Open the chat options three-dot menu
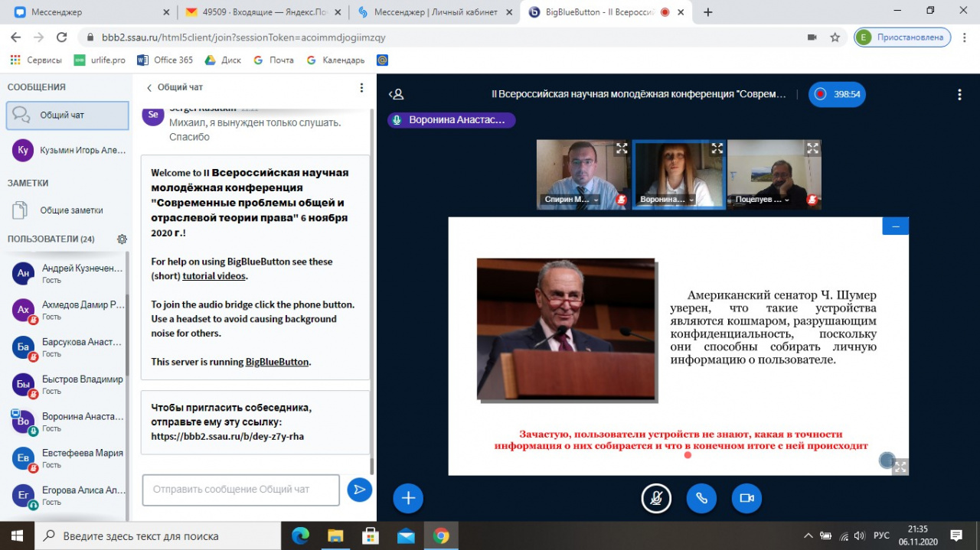Screen dimensions: 980x550 click(362, 88)
